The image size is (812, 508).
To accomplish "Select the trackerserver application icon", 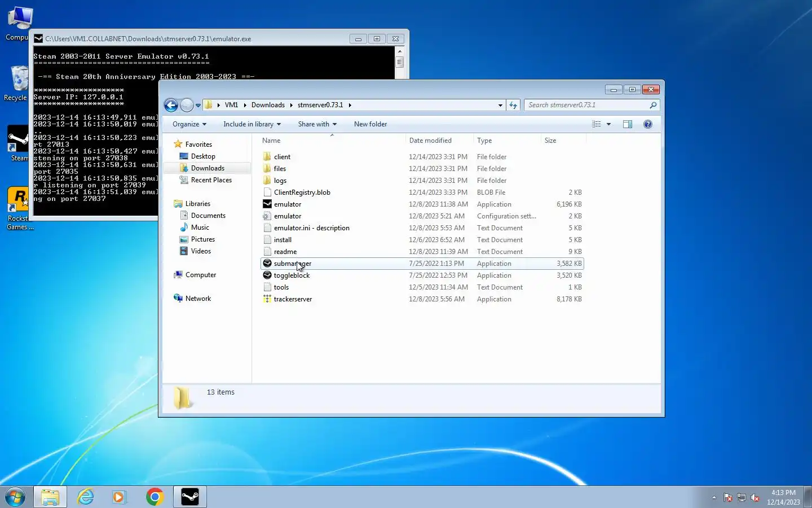I will tap(267, 299).
